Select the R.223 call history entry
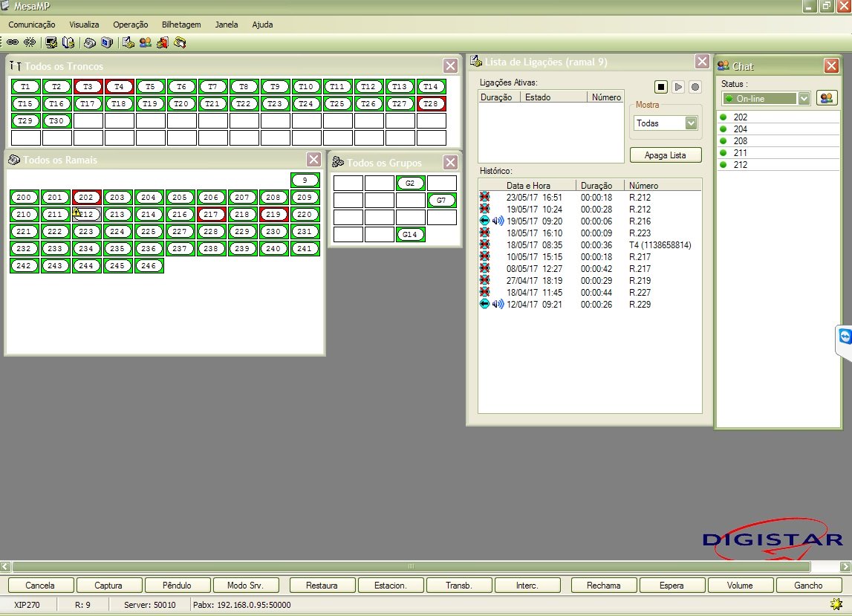The image size is (852, 616). pyautogui.click(x=640, y=233)
